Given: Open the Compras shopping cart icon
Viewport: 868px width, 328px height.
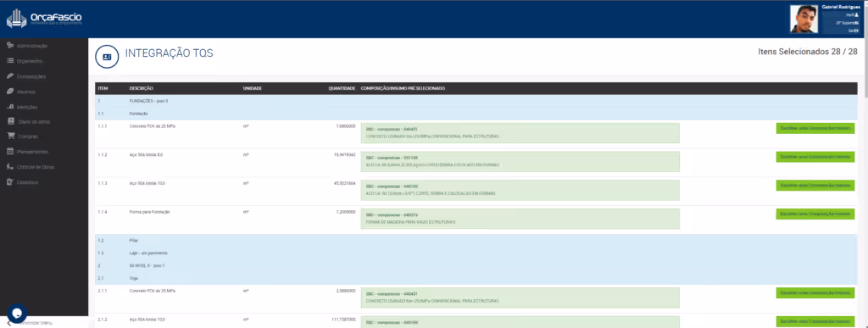Looking at the screenshot, I should pos(10,136).
